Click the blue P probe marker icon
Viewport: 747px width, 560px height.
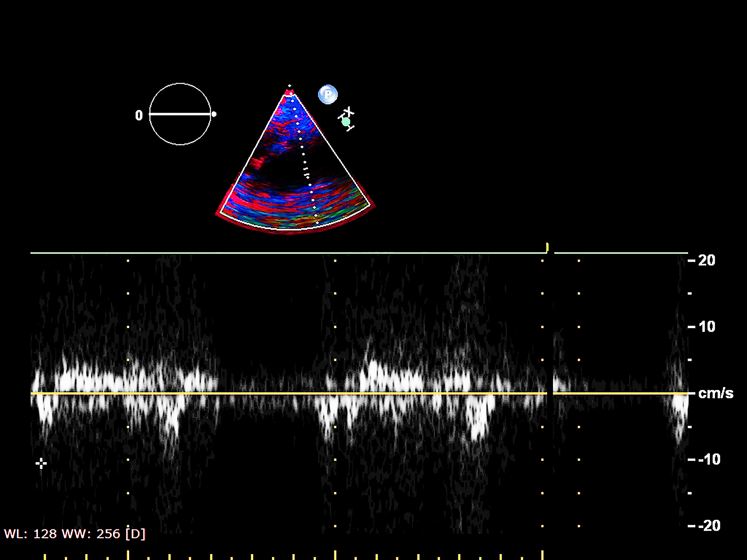click(x=328, y=94)
